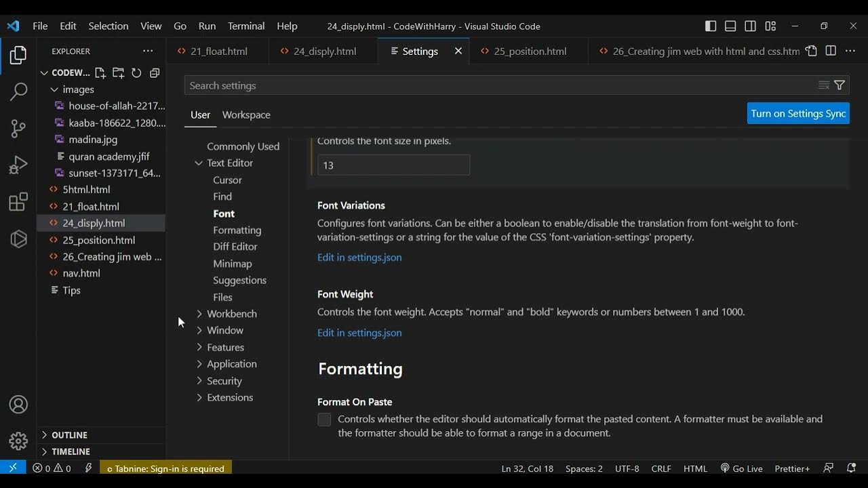Expand the Application settings section

[199, 364]
